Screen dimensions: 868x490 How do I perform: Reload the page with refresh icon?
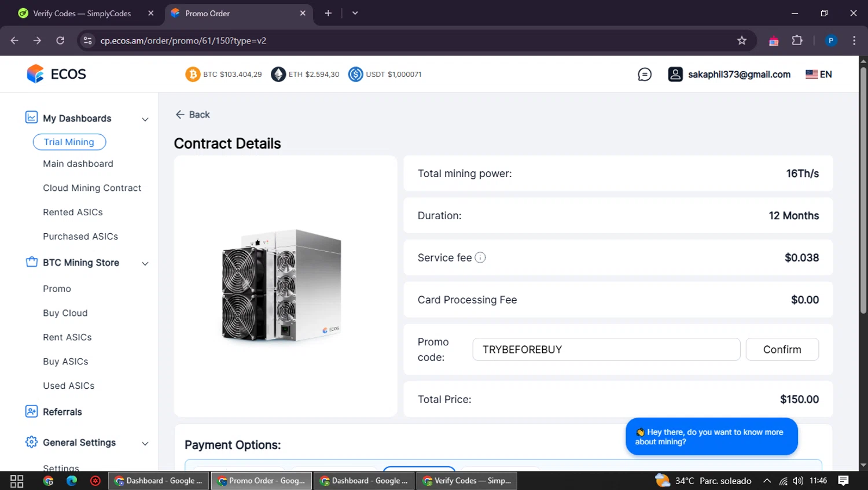pos(60,40)
